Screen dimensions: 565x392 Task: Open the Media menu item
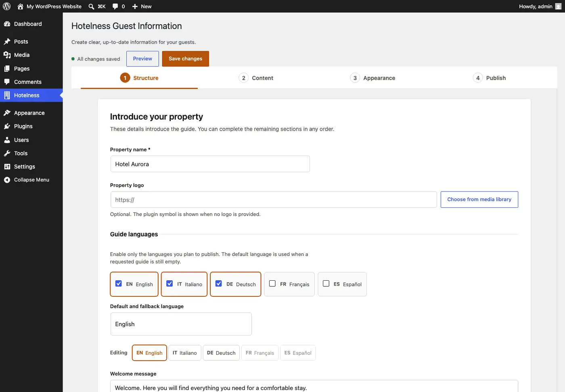[31, 55]
